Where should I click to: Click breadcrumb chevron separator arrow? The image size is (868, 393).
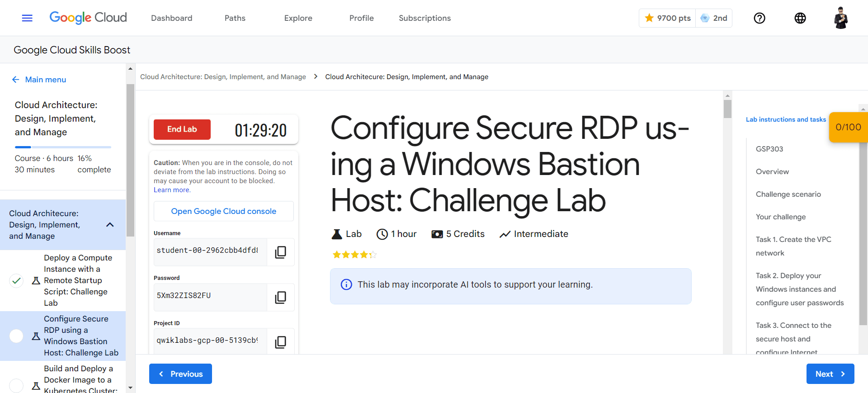tap(316, 76)
